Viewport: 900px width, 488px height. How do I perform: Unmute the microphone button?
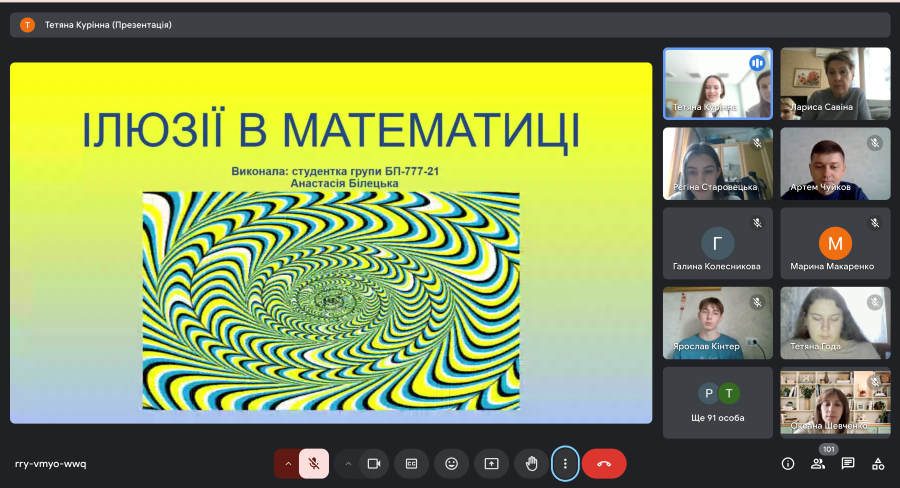[314, 463]
